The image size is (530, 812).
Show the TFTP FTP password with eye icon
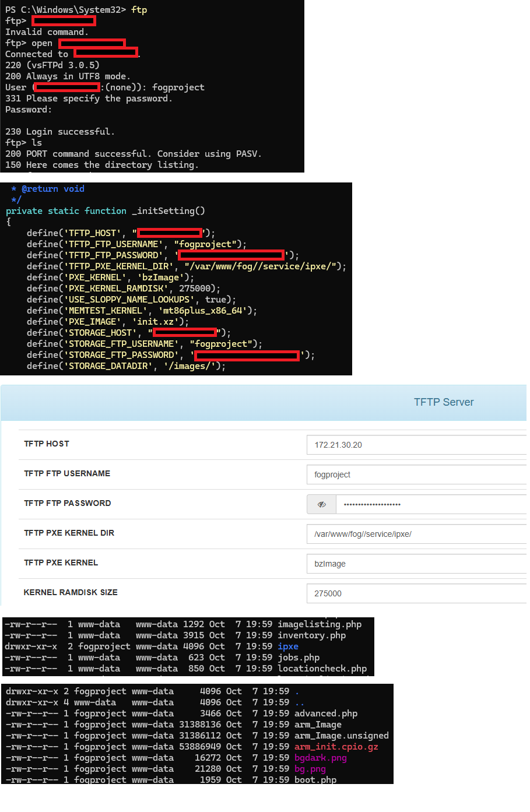321,504
